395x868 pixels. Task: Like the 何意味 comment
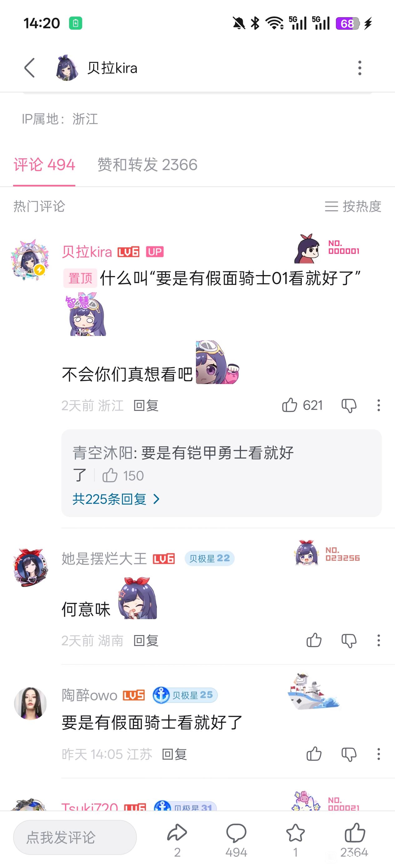[x=314, y=640]
